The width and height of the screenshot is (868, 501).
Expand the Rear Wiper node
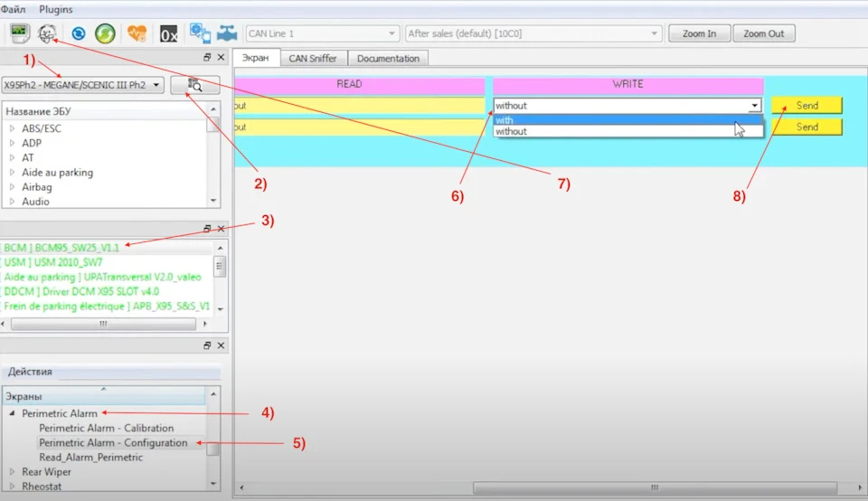(x=12, y=472)
